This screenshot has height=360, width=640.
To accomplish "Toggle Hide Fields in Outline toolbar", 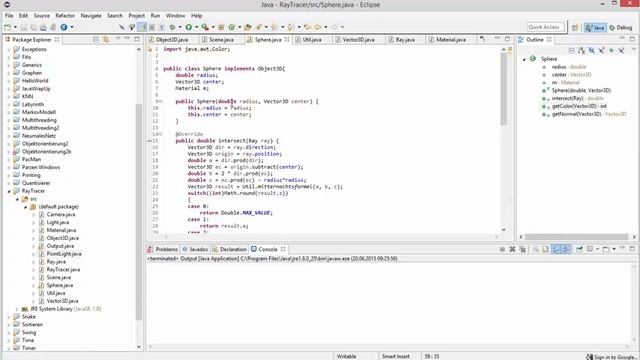I will [591, 50].
